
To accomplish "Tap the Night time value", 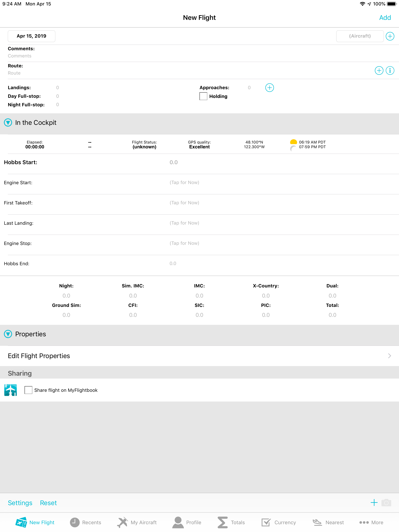I will click(66, 295).
